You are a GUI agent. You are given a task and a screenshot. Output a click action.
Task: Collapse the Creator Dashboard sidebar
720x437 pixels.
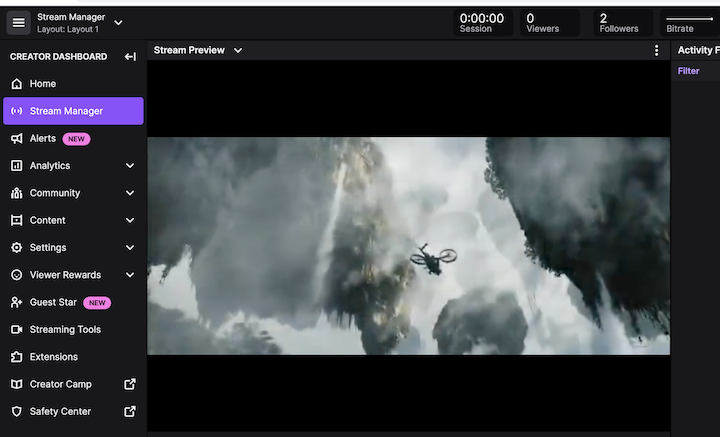click(130, 57)
